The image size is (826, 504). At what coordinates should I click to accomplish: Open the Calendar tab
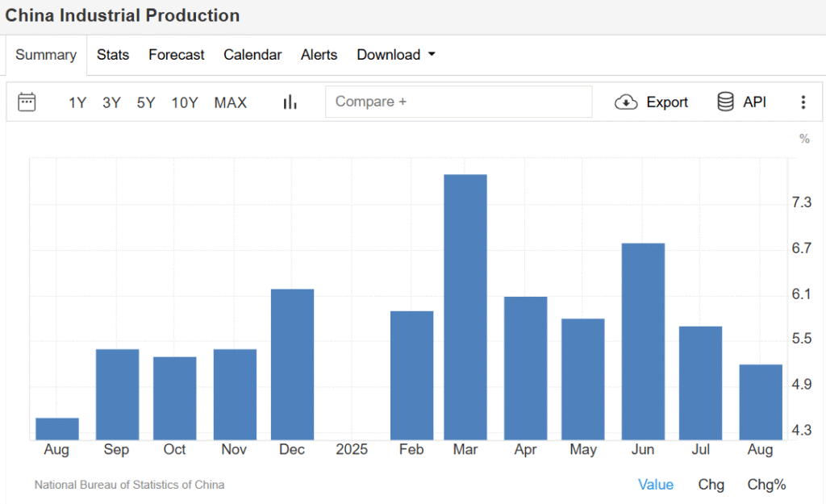coord(252,55)
